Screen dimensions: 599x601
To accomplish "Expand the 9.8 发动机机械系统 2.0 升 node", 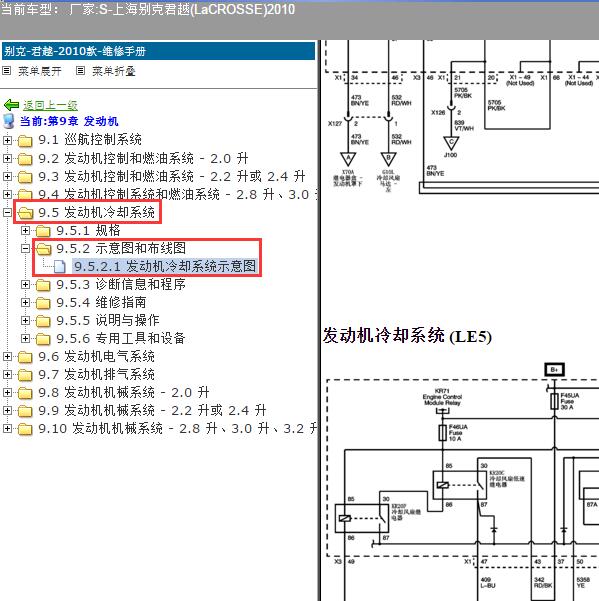I will tap(7, 392).
